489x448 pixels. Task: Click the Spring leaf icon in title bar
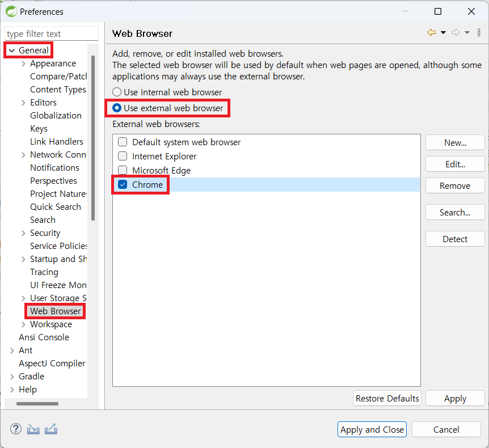pyautogui.click(x=11, y=11)
